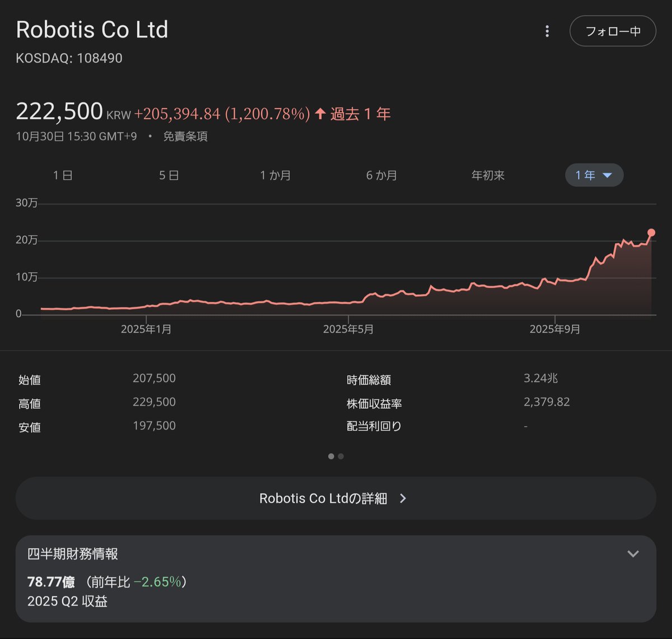Open the three-dot more options menu
672x639 pixels.
point(547,31)
